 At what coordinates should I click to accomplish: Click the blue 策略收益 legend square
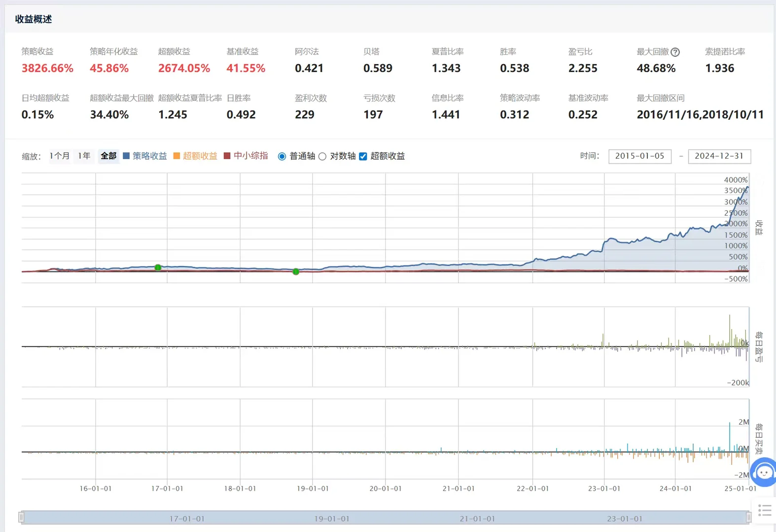[x=126, y=156]
